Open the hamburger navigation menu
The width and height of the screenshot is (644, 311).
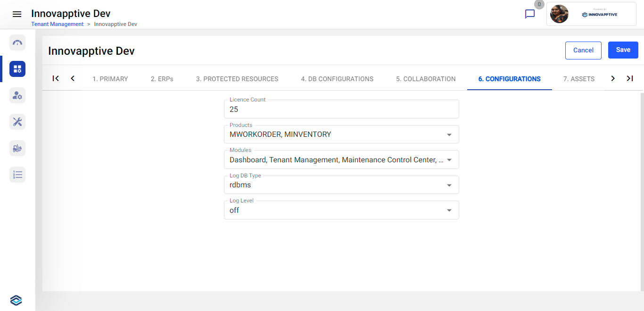pos(17,14)
